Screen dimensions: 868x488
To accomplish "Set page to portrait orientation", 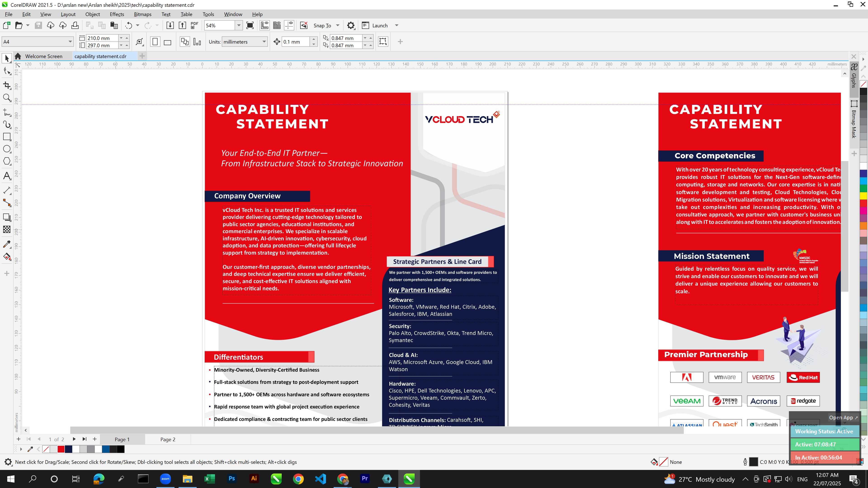I will click(155, 42).
